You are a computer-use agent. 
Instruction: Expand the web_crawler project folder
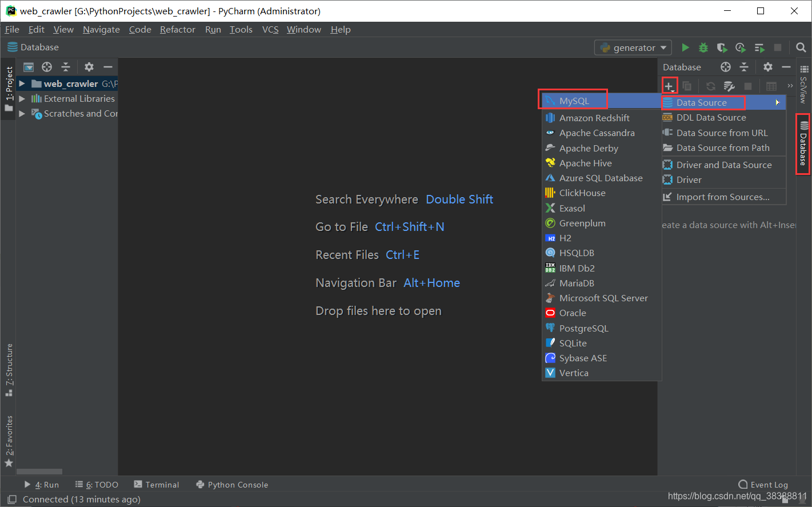22,83
